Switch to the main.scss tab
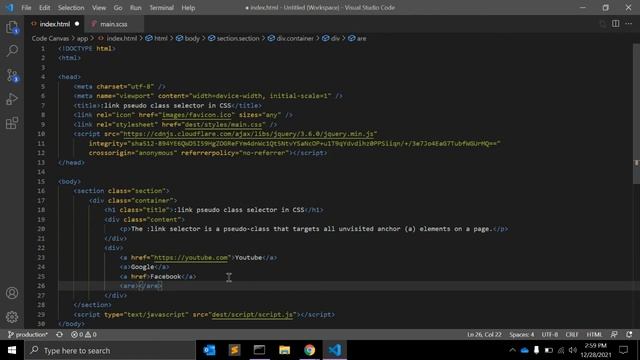The image size is (640, 360). (114, 24)
